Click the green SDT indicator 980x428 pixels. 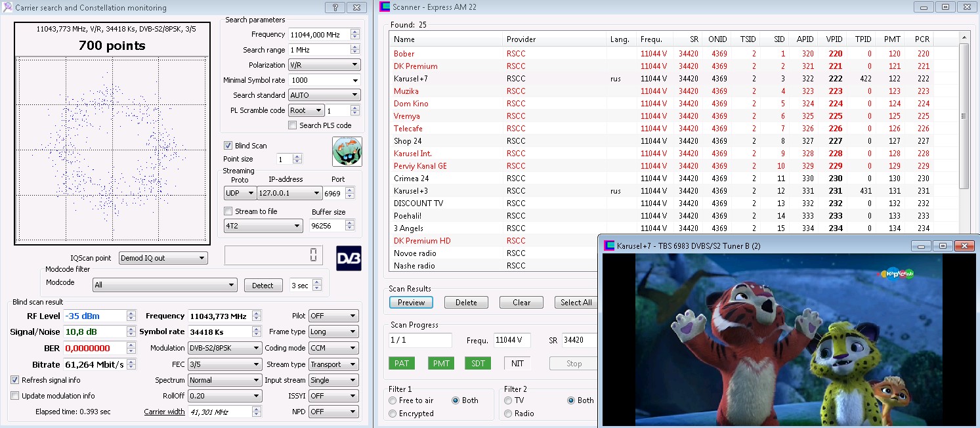click(478, 363)
